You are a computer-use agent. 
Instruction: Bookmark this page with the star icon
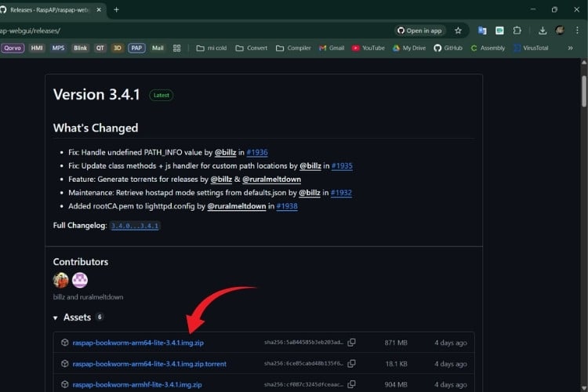(x=458, y=31)
